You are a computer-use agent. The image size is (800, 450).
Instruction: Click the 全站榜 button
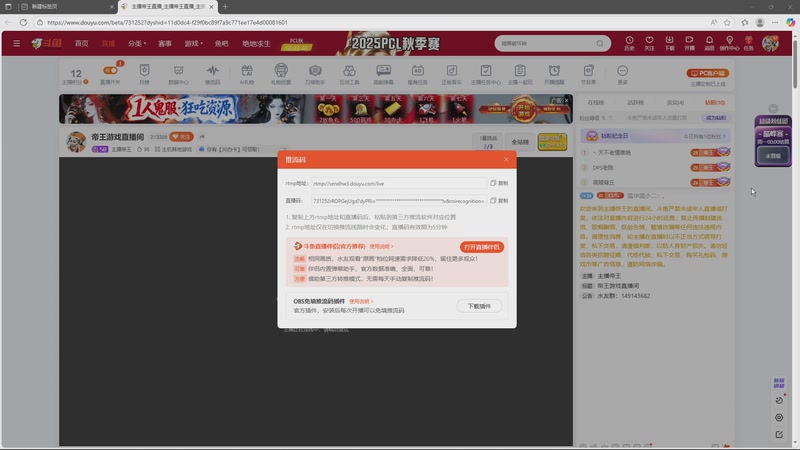pos(520,142)
